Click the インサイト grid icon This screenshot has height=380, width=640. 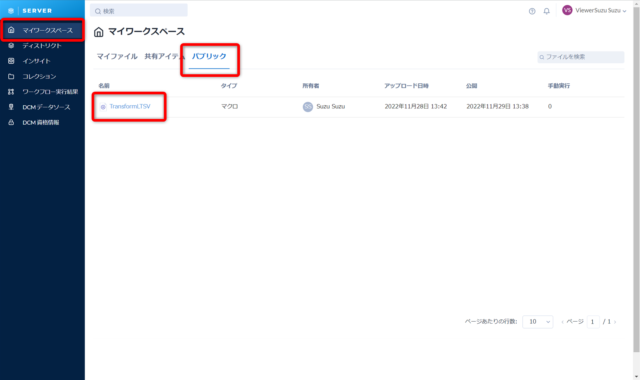tap(11, 61)
